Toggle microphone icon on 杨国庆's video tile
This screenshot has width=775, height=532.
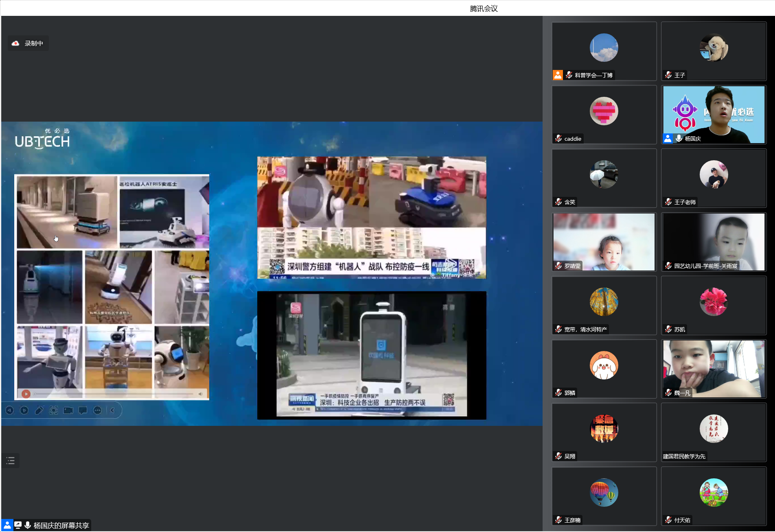679,139
